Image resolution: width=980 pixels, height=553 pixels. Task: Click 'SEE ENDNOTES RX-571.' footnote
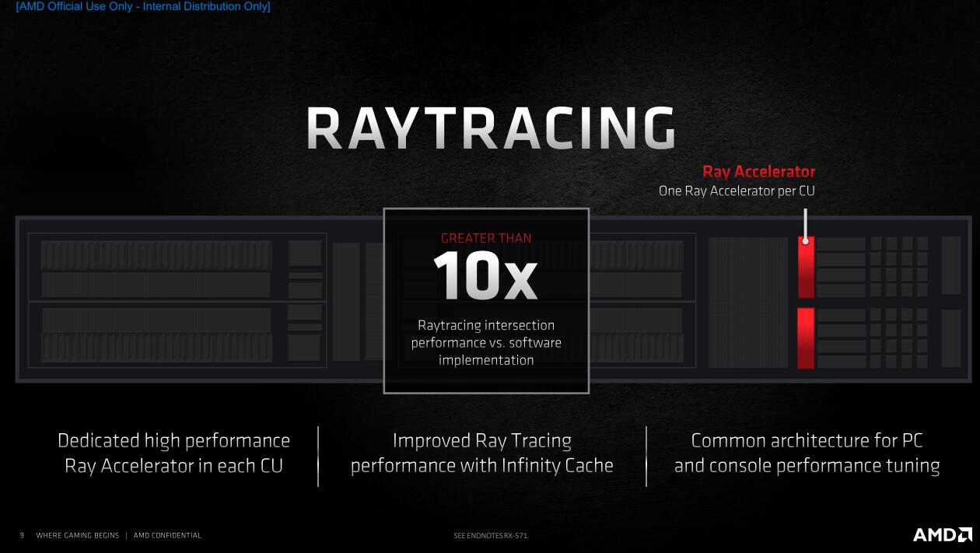[x=491, y=536]
